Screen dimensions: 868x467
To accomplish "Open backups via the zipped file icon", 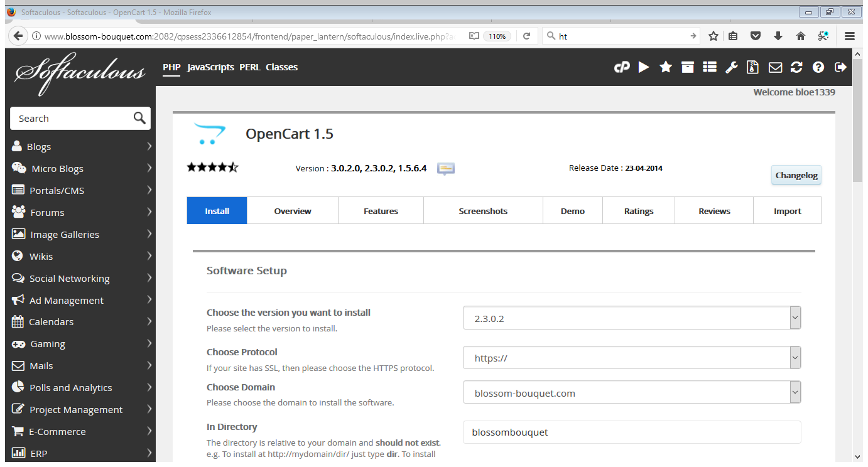I will point(752,67).
